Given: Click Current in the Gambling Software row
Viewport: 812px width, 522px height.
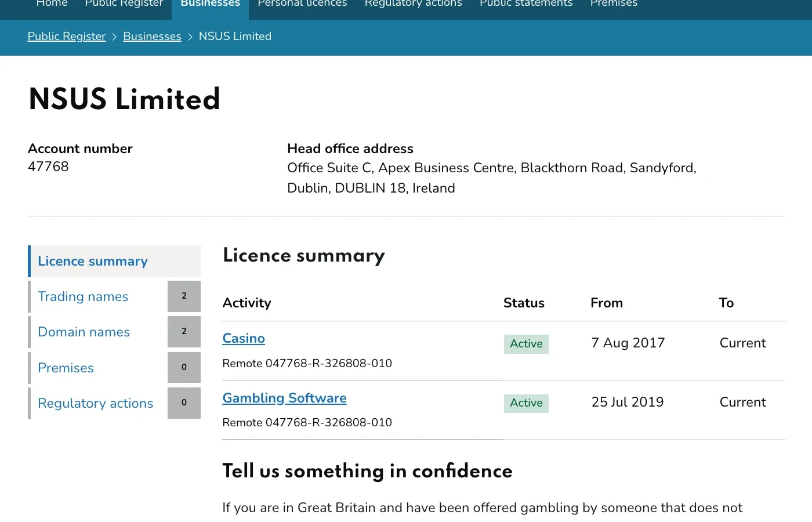Looking at the screenshot, I should (x=742, y=402).
